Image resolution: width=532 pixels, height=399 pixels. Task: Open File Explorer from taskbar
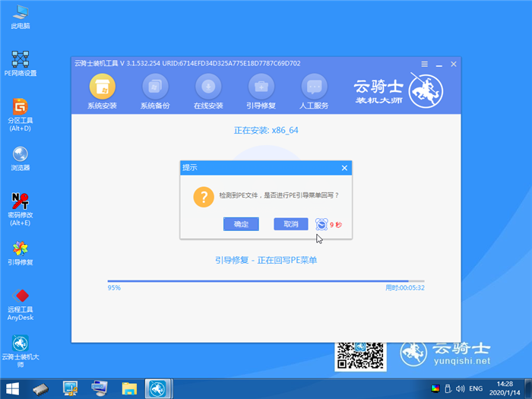[129, 389]
